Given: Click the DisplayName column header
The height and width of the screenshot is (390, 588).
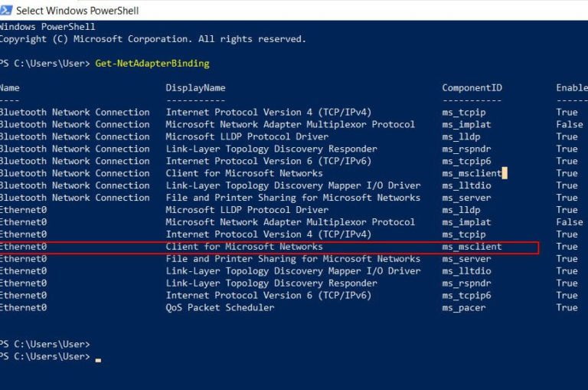Looking at the screenshot, I should [195, 88].
